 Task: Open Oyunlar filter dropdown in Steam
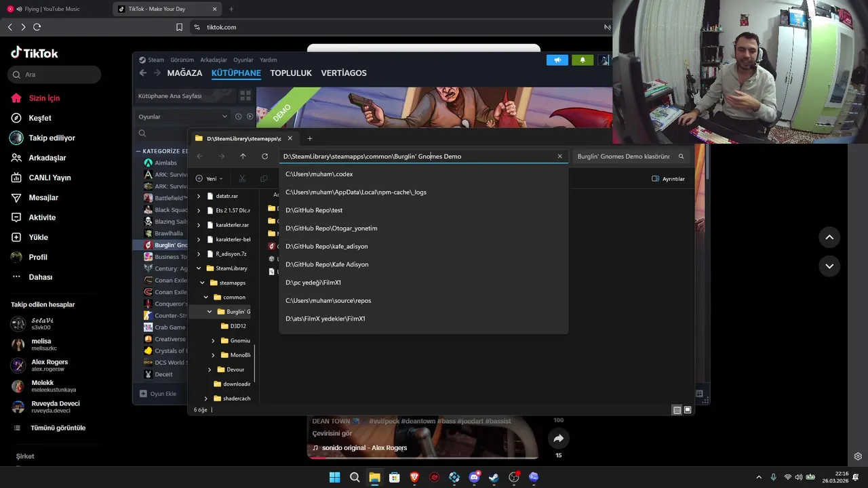[x=183, y=117]
